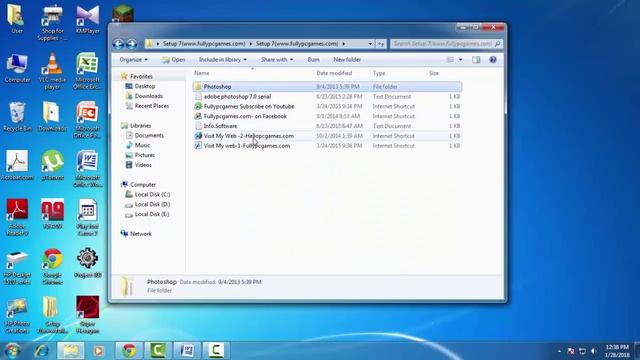640x360 pixels.
Task: Sort files by the Type column header
Action: click(x=379, y=73)
